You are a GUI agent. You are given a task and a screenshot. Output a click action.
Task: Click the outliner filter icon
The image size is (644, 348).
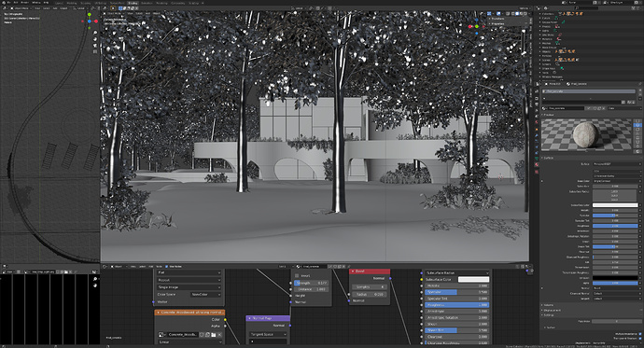(x=634, y=8)
